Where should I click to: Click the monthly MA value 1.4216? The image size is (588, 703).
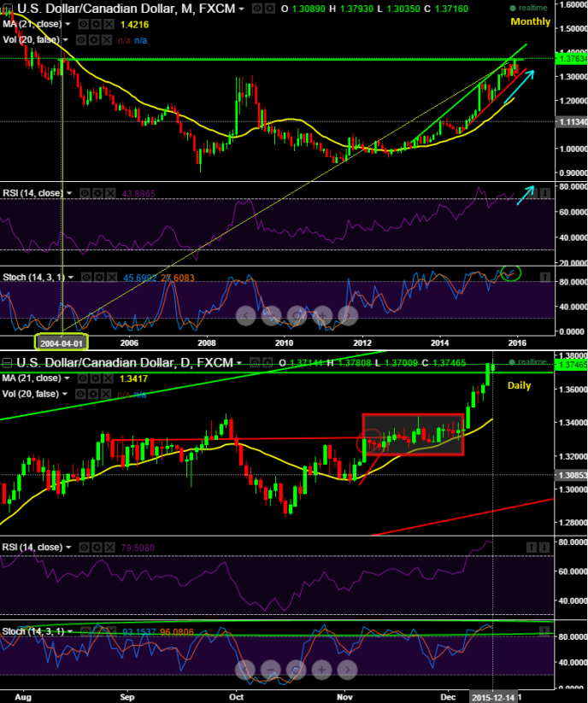coord(134,25)
